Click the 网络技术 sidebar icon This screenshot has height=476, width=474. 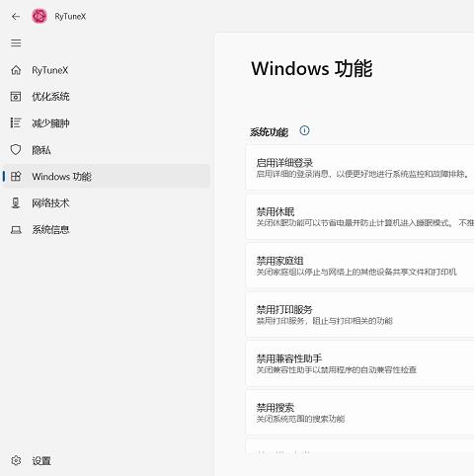[16, 203]
